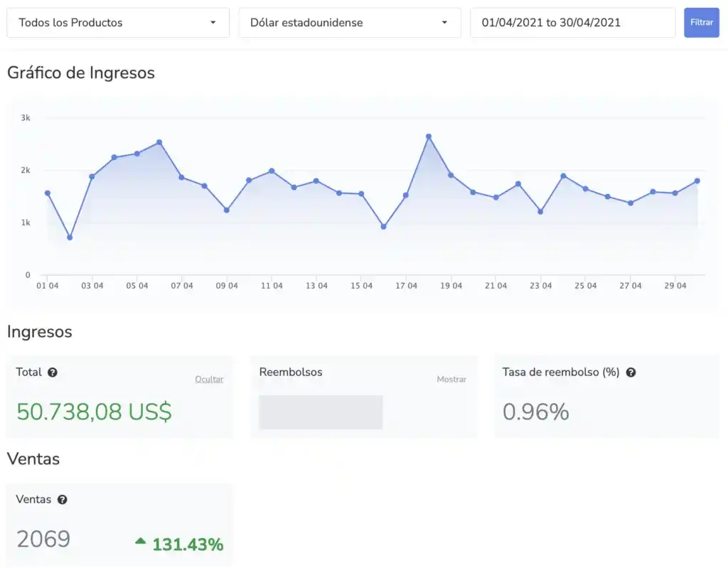Click green upward arrow beside 131.43%
Screen dimensions: 728x568
[x=141, y=542]
